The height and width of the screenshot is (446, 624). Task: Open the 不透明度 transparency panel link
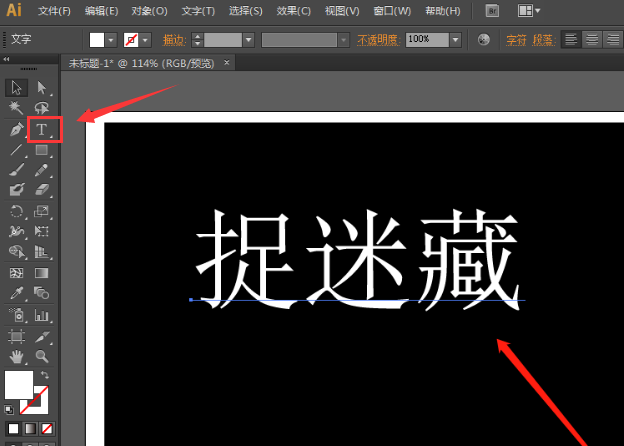tap(378, 40)
